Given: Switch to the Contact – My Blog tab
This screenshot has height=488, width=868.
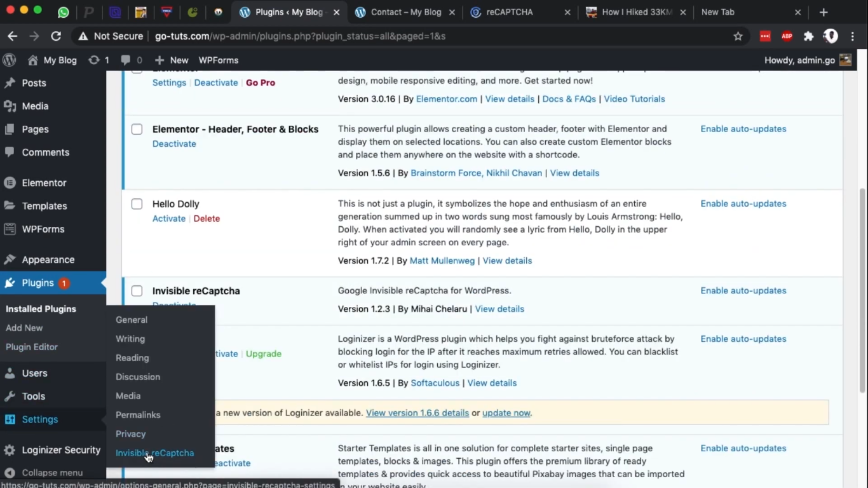Looking at the screenshot, I should pos(405,12).
